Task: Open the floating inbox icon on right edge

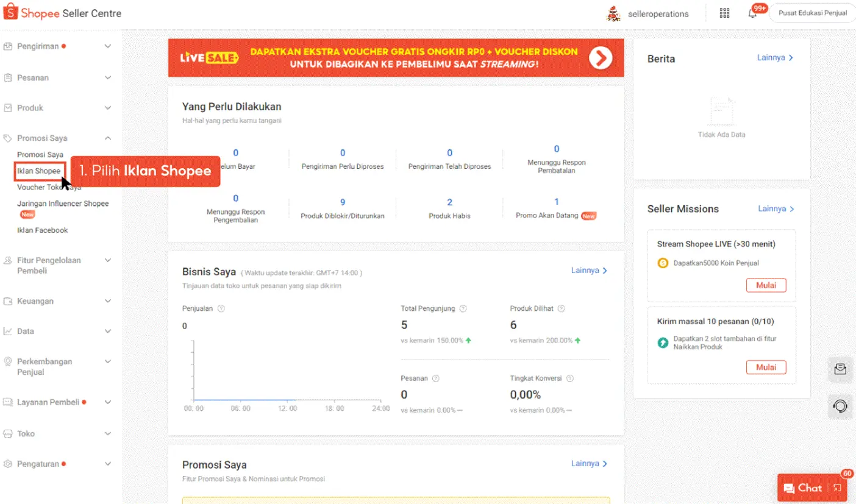Action: (840, 369)
